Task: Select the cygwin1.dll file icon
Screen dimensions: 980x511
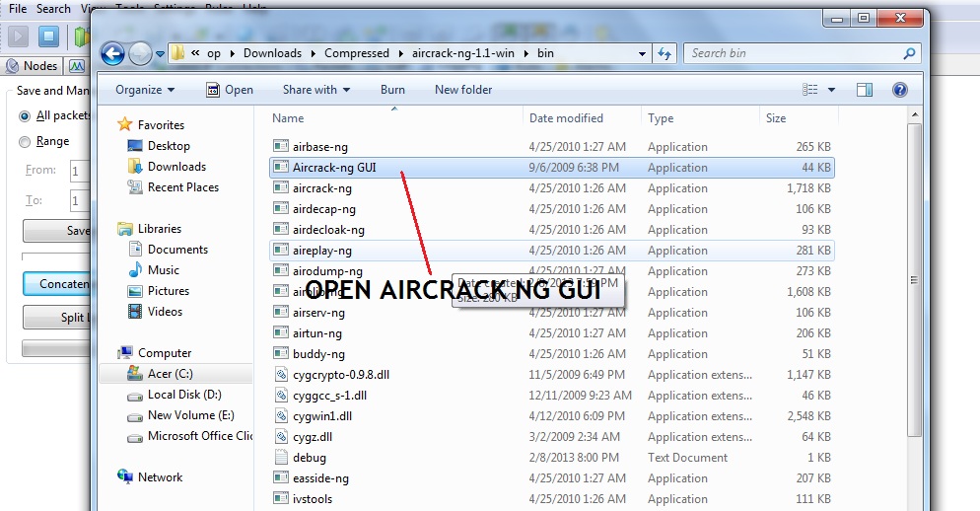Action: (281, 415)
